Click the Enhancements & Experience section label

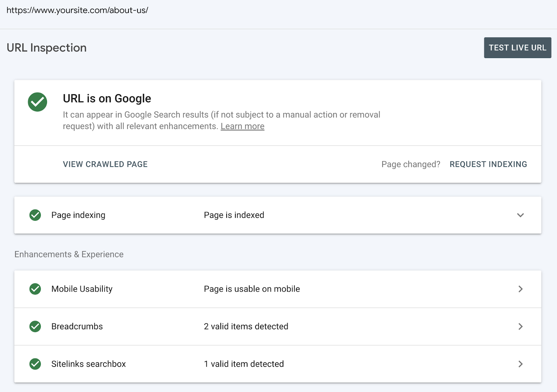pyautogui.click(x=69, y=254)
